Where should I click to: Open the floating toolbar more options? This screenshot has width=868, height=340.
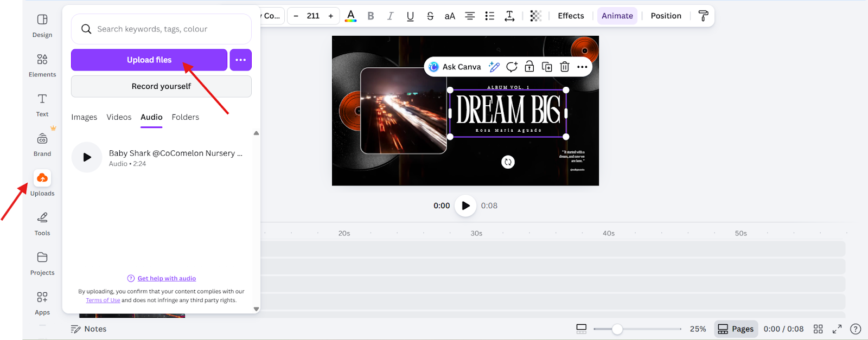(x=582, y=67)
